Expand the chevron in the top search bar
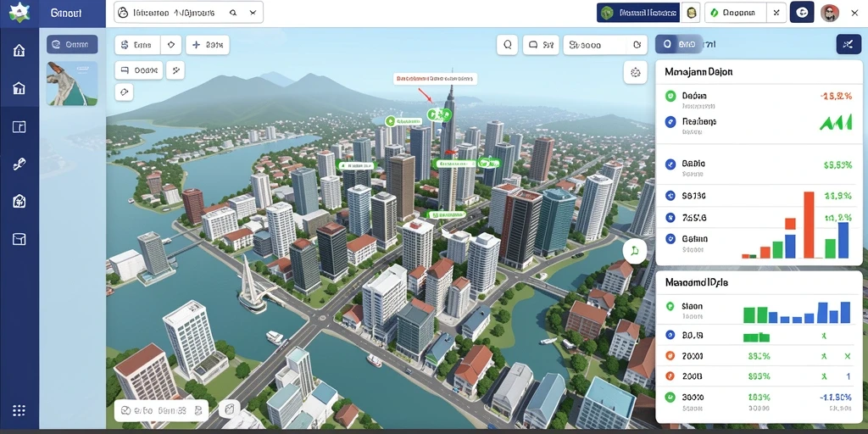The height and width of the screenshot is (434, 868). (x=253, y=12)
